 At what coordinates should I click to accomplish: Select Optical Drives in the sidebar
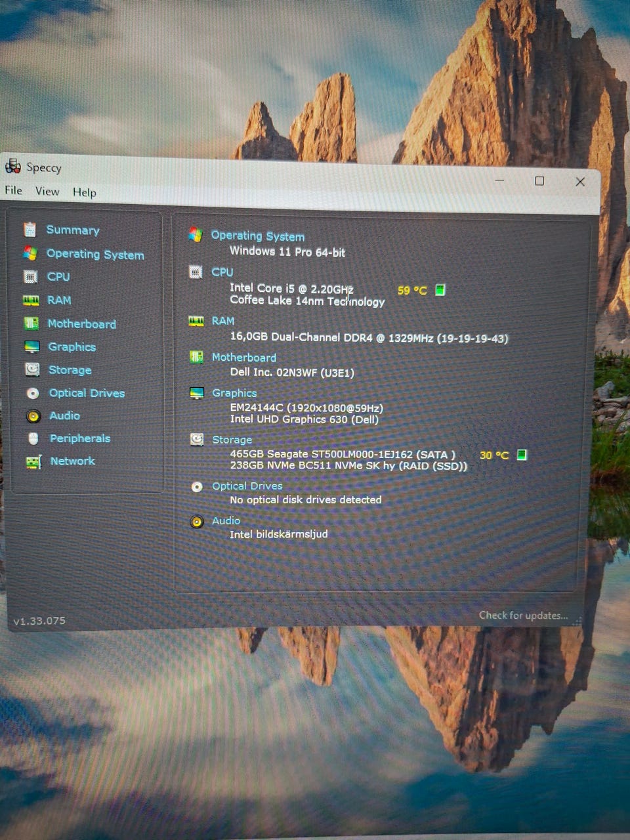87,393
